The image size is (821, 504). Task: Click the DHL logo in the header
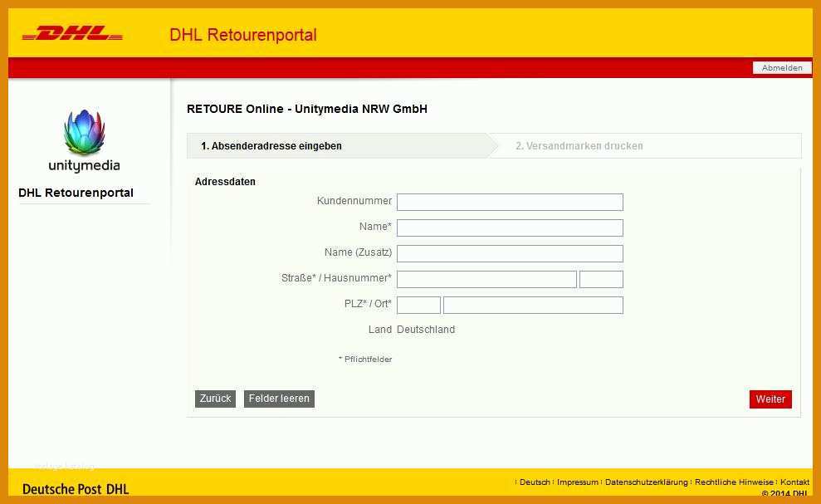(x=72, y=33)
